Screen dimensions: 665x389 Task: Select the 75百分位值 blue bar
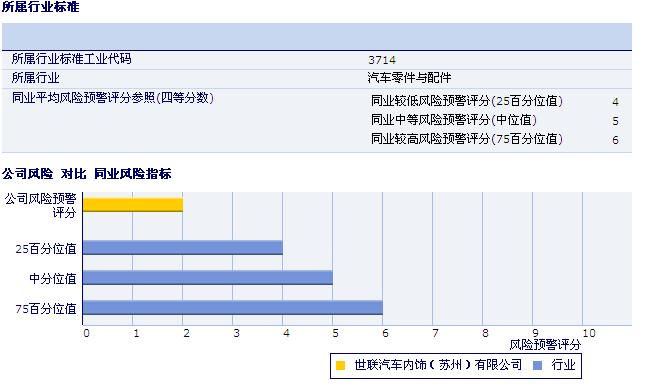[233, 308]
